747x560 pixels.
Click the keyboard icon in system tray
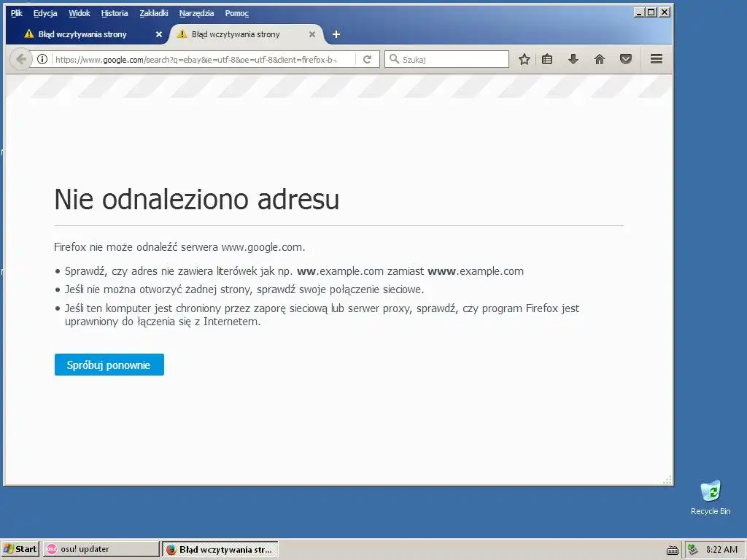click(x=672, y=550)
